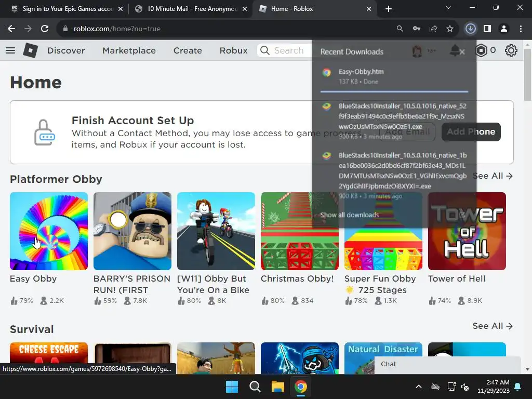Open the Chrome profile avatar
The image size is (532, 399).
[504, 29]
